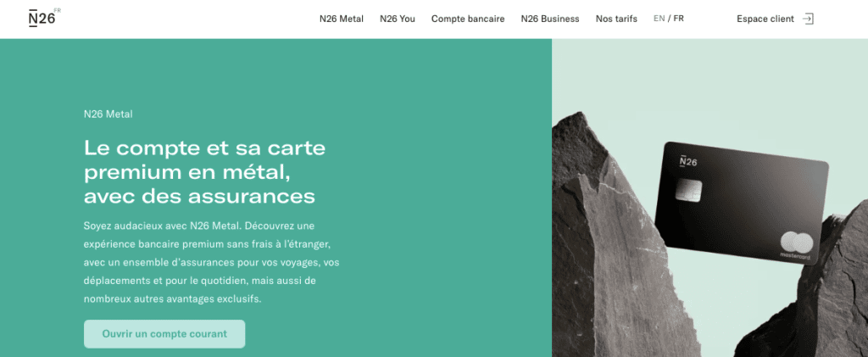This screenshot has width=868, height=357.
Task: Click the black N26 Metal card image
Action: tap(741, 204)
